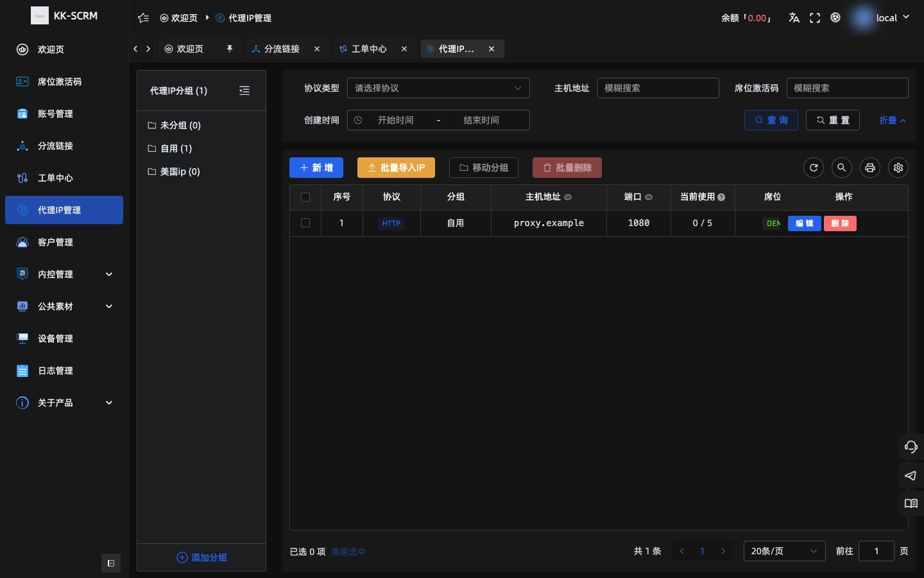Open theme settings gear in top bar
The width and height of the screenshot is (924, 578).
835,17
